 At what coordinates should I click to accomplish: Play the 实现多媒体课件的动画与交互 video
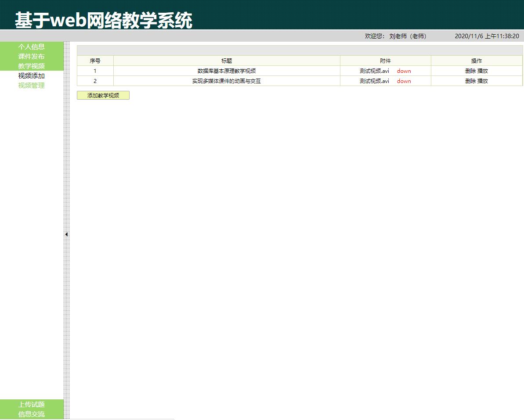(483, 81)
